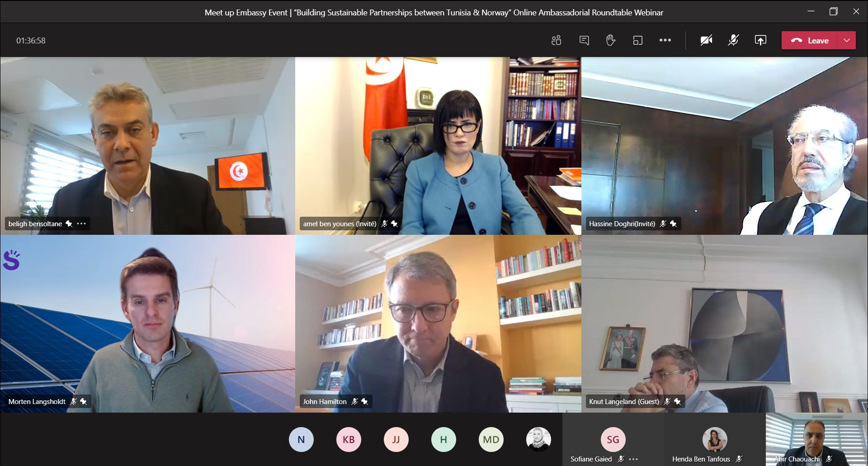Select Hassine Doghri video tile
This screenshot has width=868, height=466.
tap(724, 146)
